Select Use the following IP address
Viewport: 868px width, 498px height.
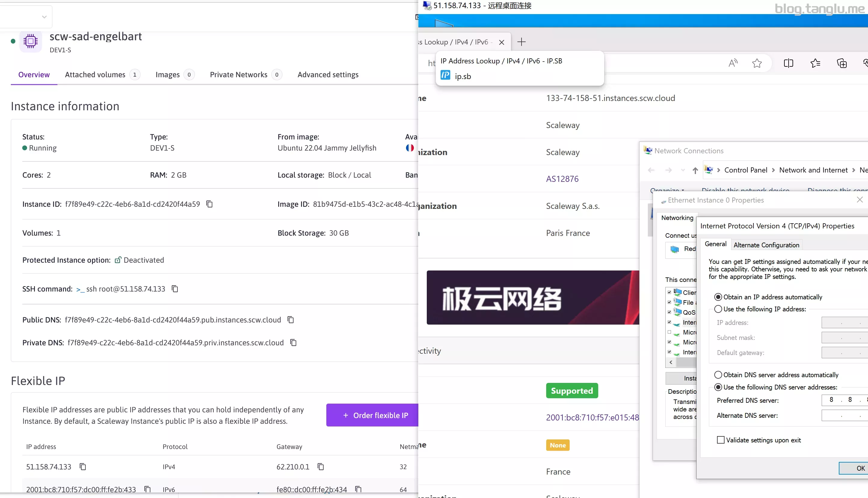pos(718,309)
